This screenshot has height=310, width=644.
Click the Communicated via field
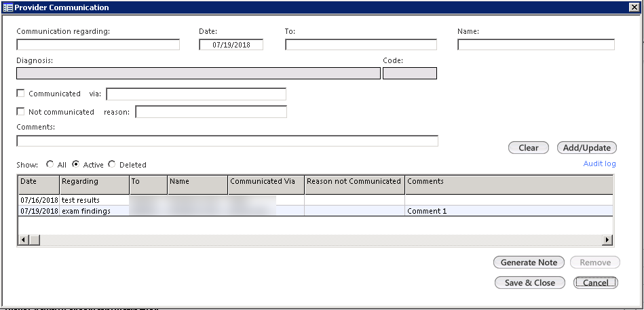tap(196, 94)
